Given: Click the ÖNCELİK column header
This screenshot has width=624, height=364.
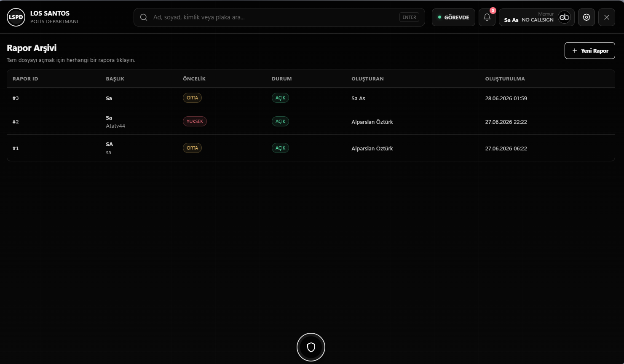Looking at the screenshot, I should (194, 79).
